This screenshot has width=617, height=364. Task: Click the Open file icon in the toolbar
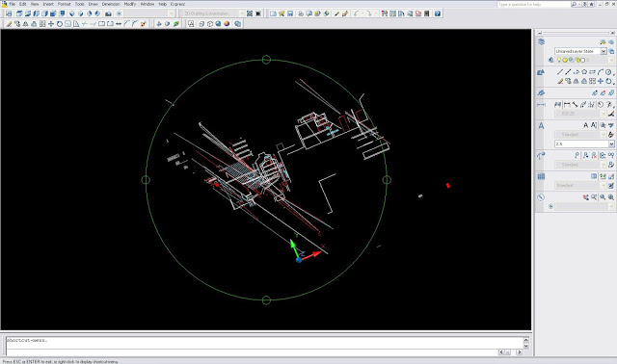282,13
